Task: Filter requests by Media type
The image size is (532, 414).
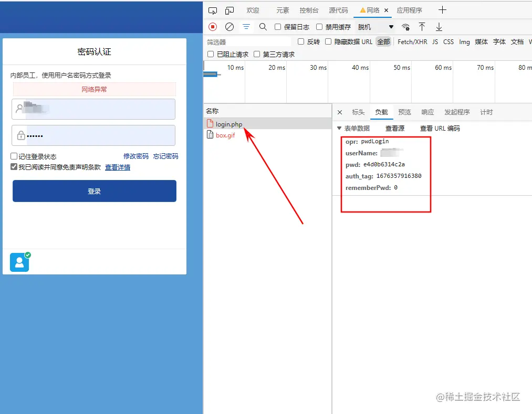Action: point(481,41)
